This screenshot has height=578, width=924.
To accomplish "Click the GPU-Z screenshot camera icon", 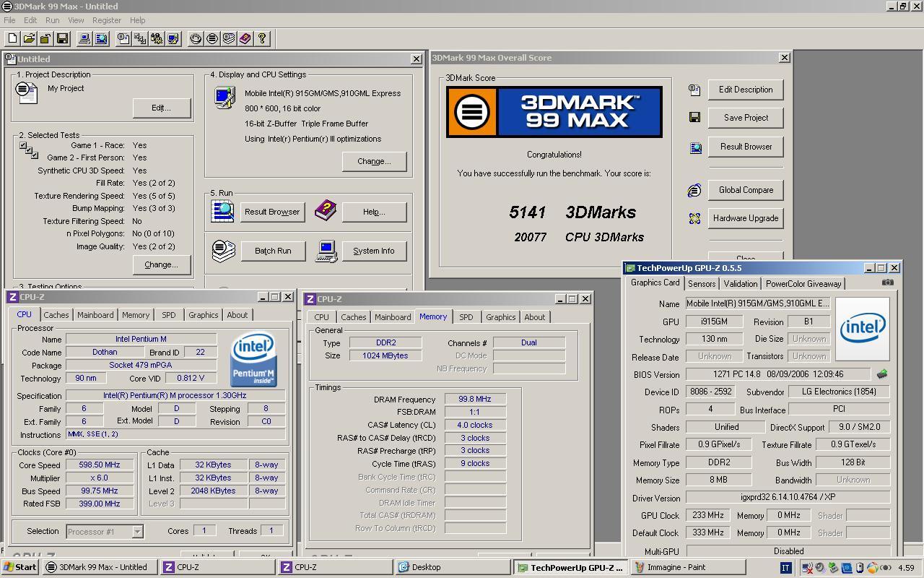I will pyautogui.click(x=888, y=282).
